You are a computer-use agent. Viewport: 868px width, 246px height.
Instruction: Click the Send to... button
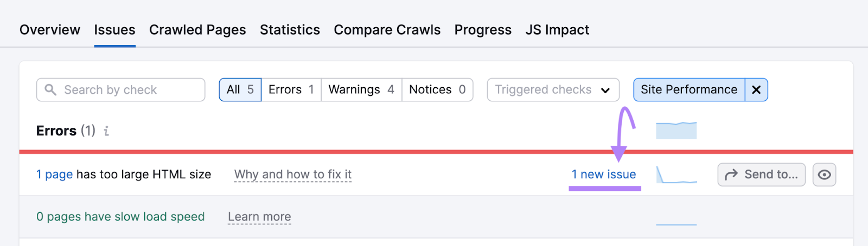click(761, 175)
